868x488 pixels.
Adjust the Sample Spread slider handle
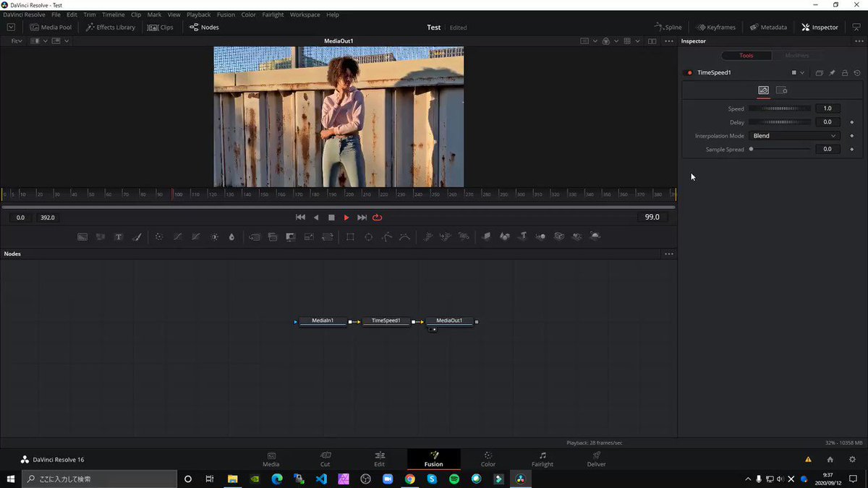[751, 149]
